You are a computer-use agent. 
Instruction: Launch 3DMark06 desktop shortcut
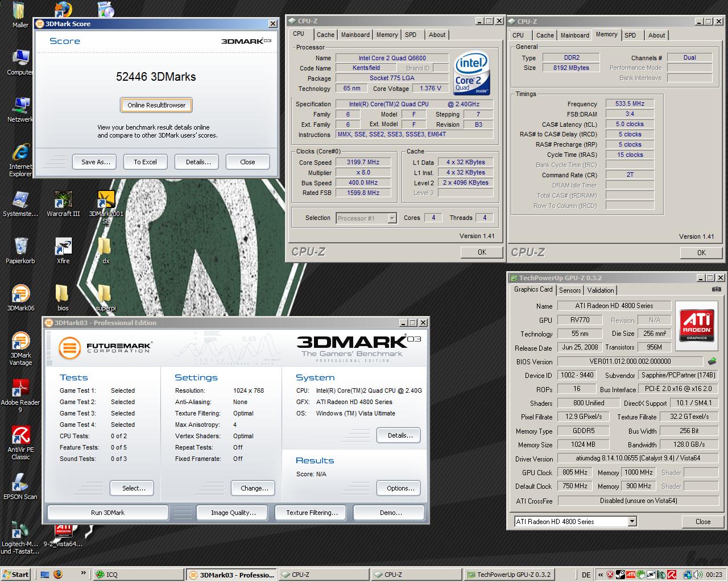tap(20, 298)
